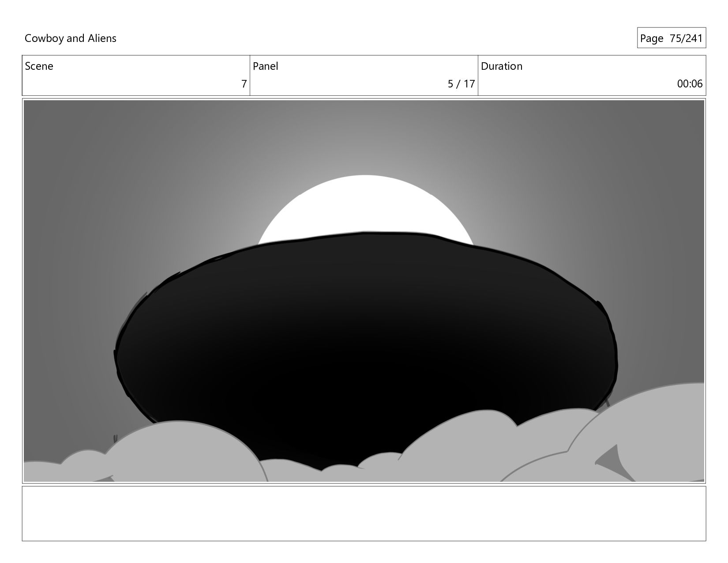Click the panel count '5 / 17'
The image size is (728, 563).
click(461, 84)
